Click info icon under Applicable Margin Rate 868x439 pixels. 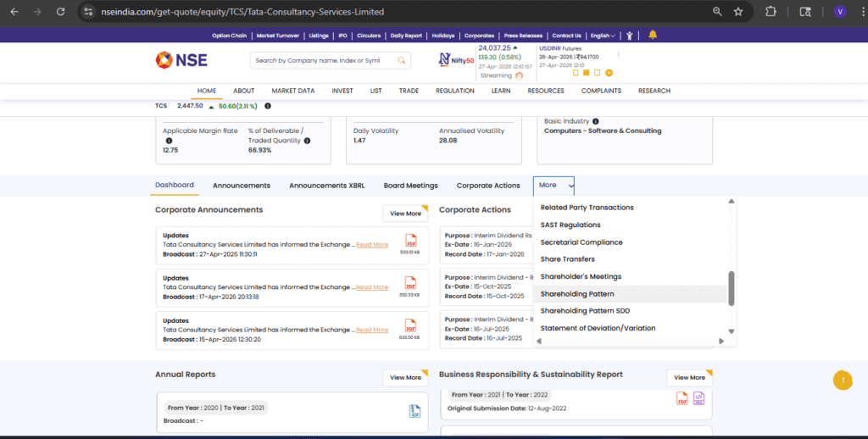(x=169, y=141)
